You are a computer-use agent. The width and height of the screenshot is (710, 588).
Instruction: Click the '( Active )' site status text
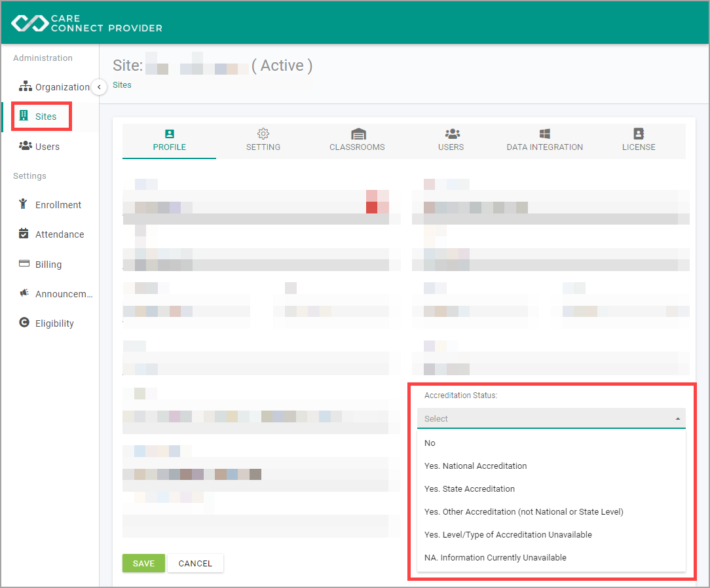coord(282,65)
